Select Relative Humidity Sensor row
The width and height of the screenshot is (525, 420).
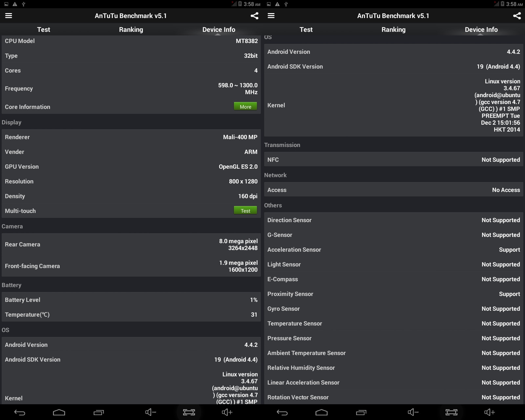pos(394,368)
